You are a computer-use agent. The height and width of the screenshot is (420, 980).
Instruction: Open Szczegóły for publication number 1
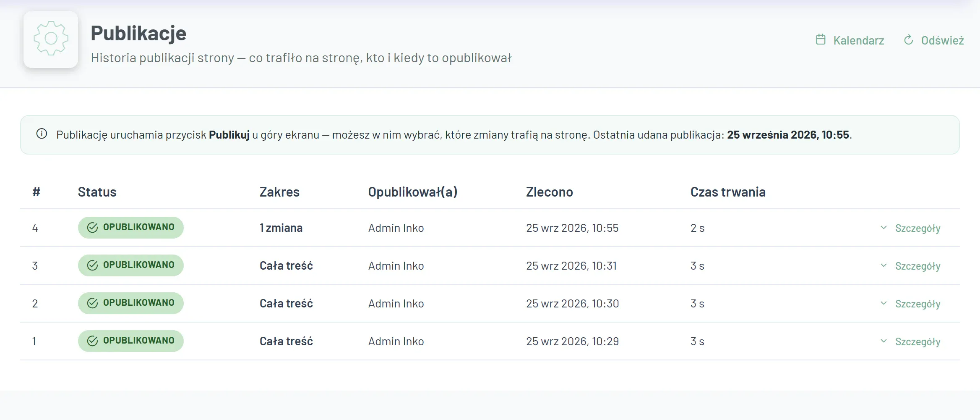pyautogui.click(x=910, y=341)
